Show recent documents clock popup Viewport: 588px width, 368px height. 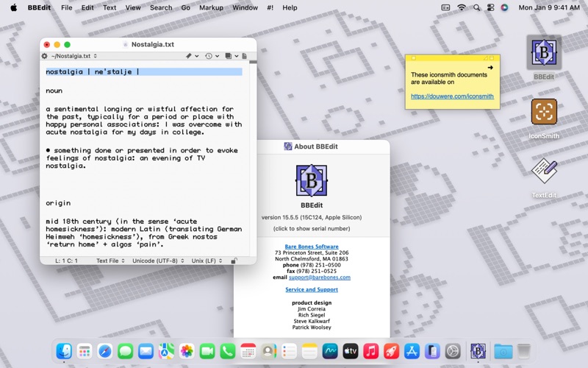[209, 56]
